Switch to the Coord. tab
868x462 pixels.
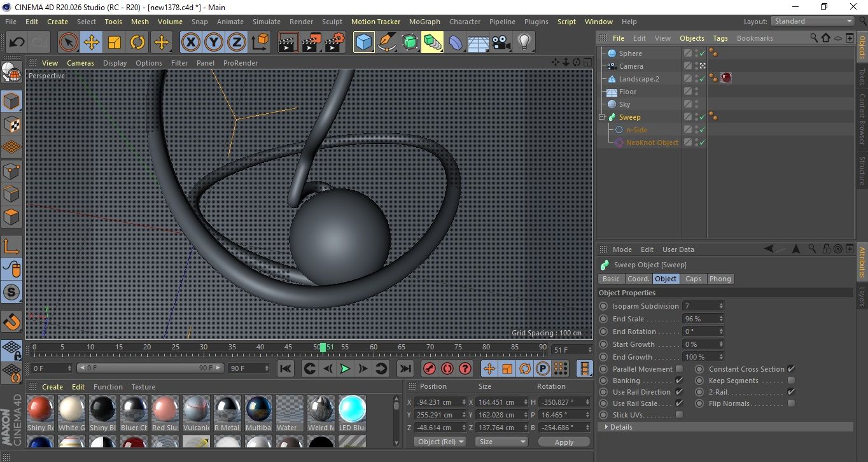[x=638, y=279]
